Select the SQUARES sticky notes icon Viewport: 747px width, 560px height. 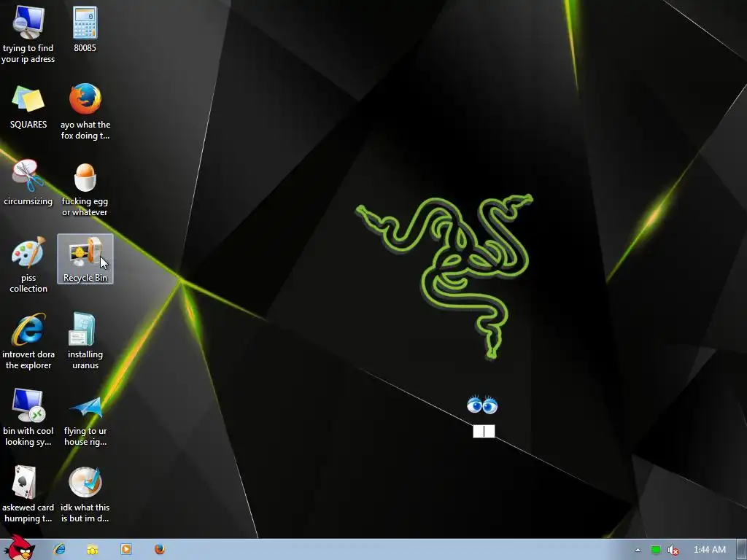point(28,106)
